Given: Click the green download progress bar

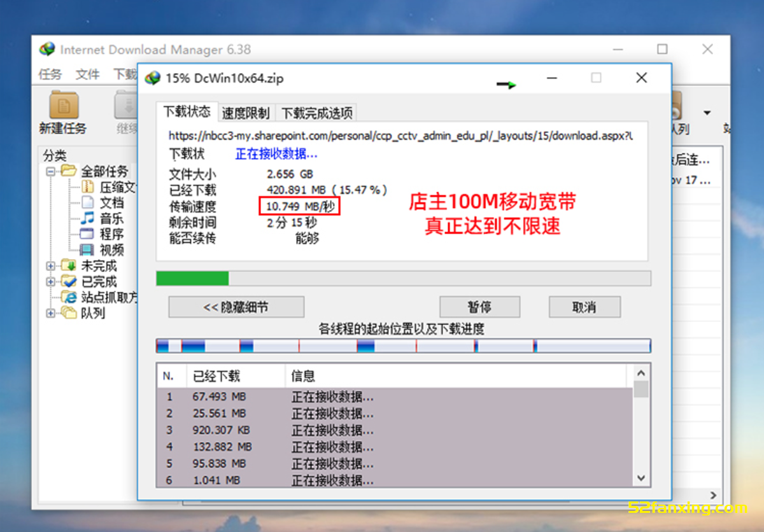Looking at the screenshot, I should tap(403, 278).
